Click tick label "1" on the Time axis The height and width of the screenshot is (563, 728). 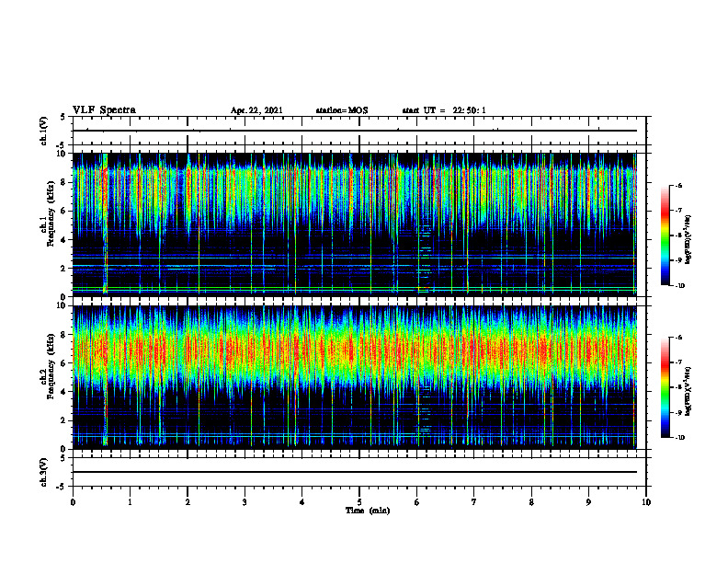(130, 502)
